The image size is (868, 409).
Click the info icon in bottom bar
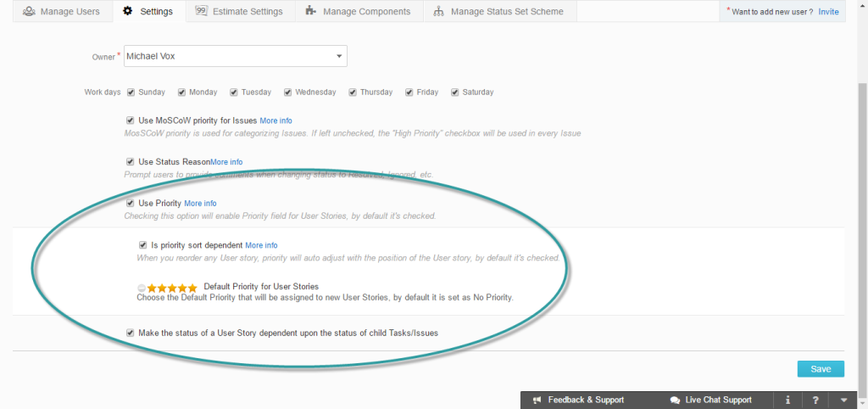pos(788,400)
